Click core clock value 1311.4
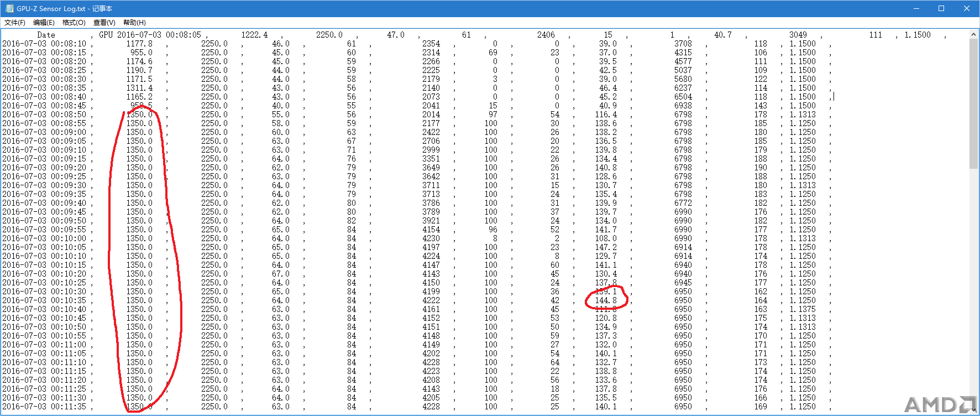Screen dimensions: 980x416 coord(139,88)
